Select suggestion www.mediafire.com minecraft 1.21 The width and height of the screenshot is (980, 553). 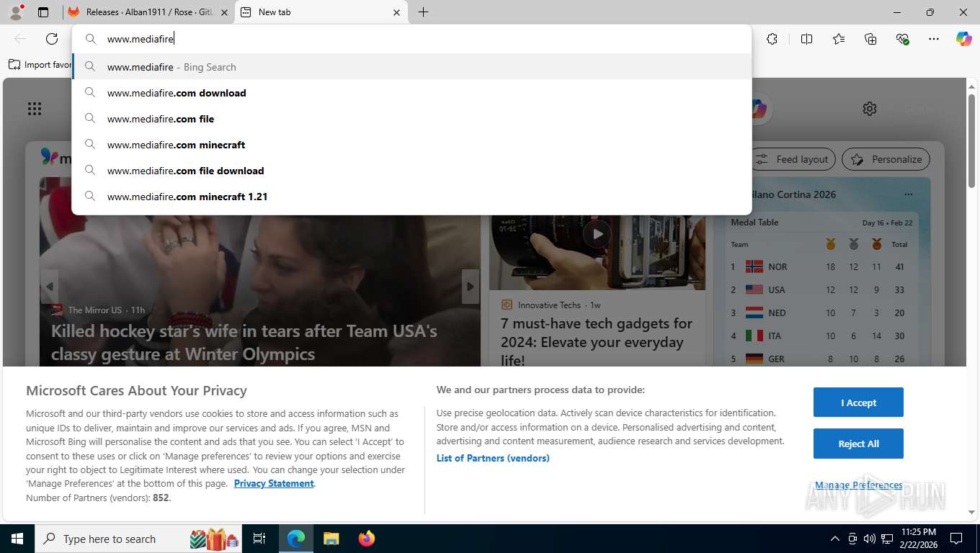(x=411, y=197)
